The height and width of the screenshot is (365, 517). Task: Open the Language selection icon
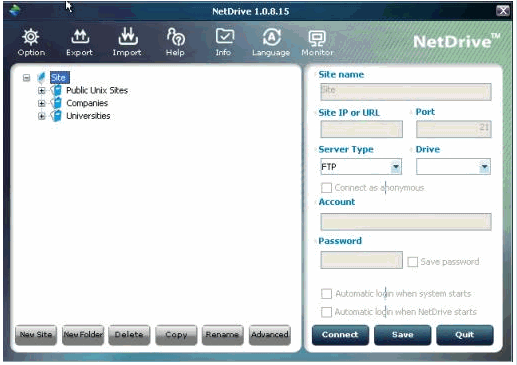coord(272,37)
